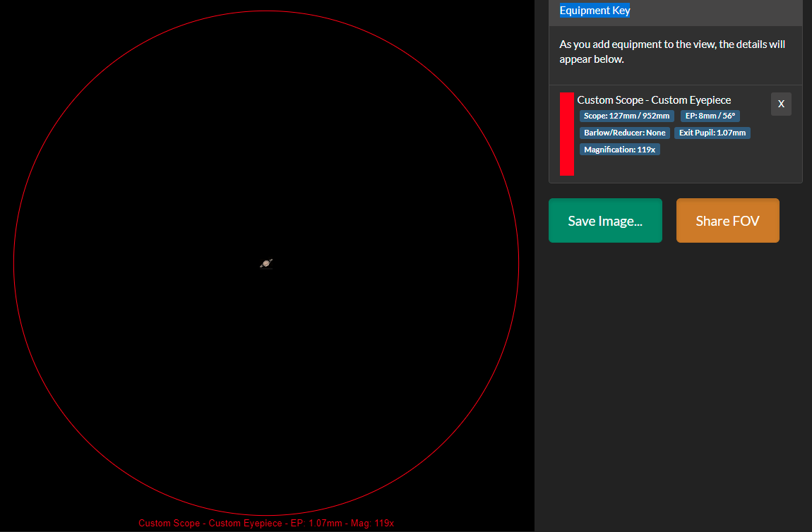Viewport: 812px width, 532px height.
Task: Select the Scope: 127mm / 952mm badge
Action: pyautogui.click(x=626, y=116)
